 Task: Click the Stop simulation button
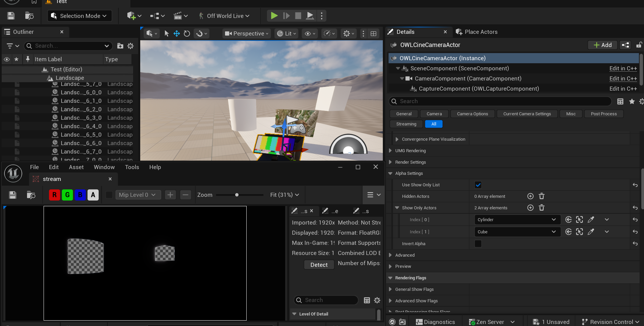(x=298, y=16)
